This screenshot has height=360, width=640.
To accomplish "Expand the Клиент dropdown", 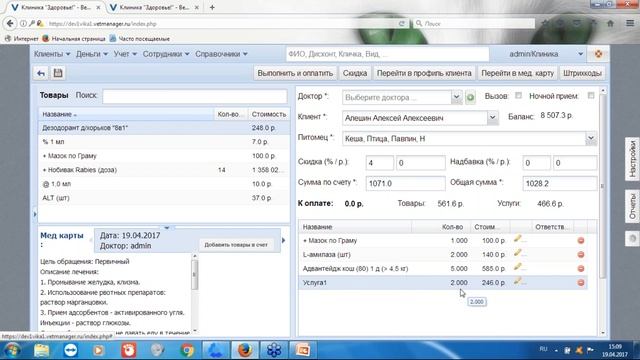I will (492, 118).
